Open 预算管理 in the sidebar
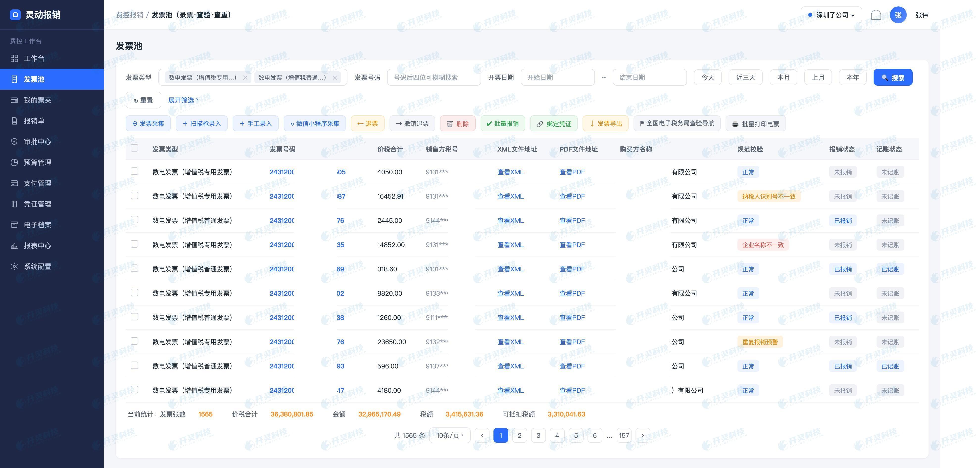This screenshot has width=980, height=468. tap(52, 162)
